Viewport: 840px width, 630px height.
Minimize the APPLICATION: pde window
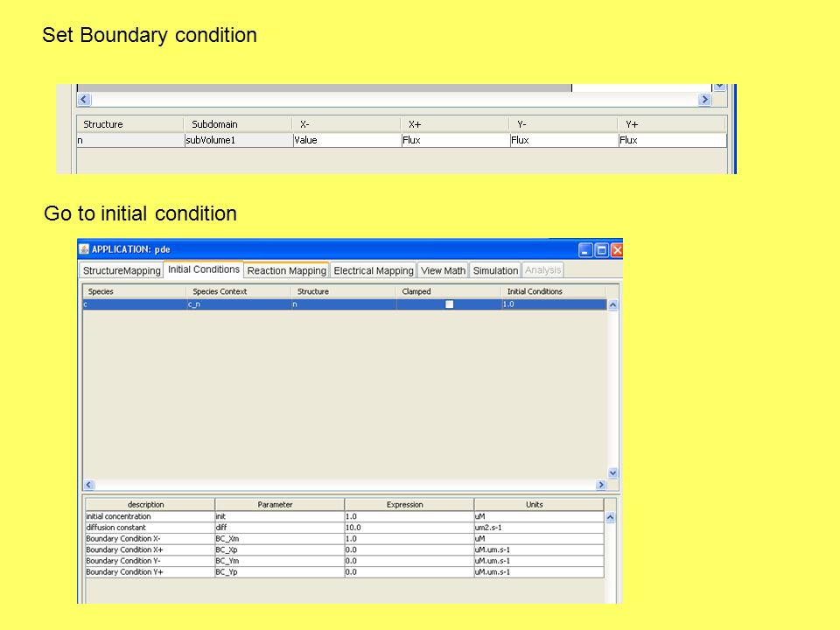tap(585, 250)
